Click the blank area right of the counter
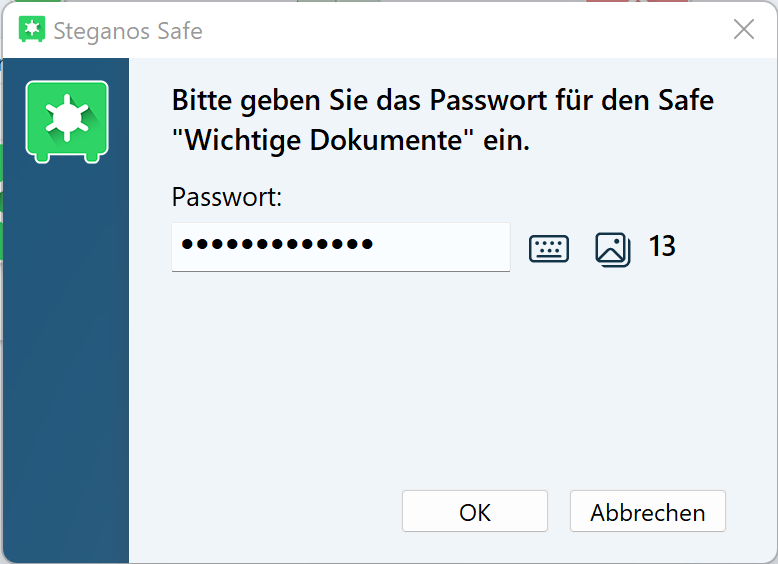 [725, 246]
